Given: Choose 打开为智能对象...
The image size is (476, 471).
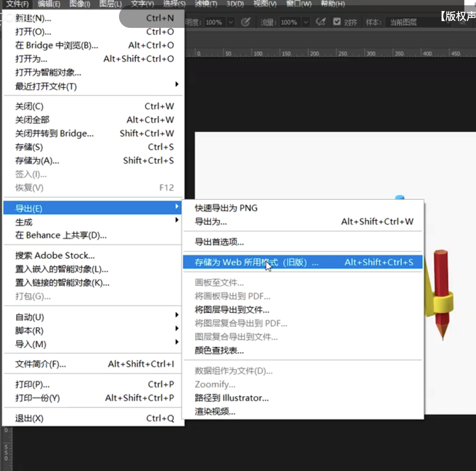Looking at the screenshot, I should [93, 72].
